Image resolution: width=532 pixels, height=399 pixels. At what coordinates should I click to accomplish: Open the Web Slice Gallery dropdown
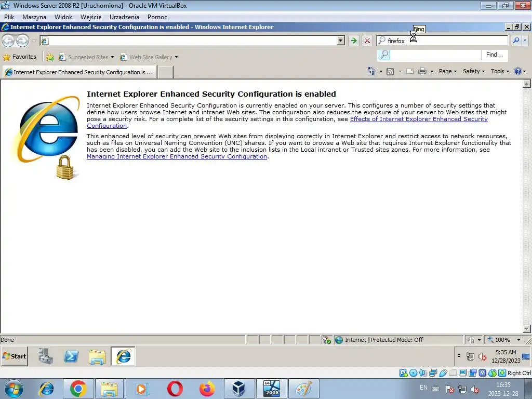click(x=149, y=57)
